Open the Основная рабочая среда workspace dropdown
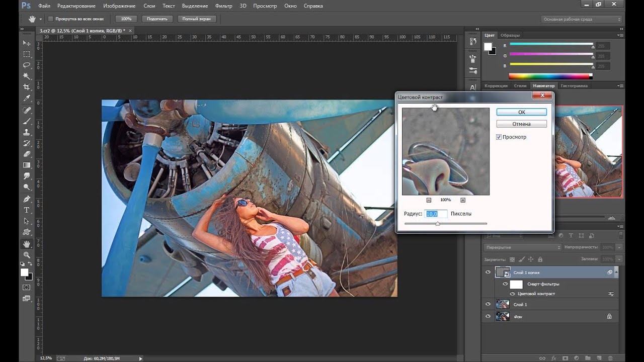The height and width of the screenshot is (362, 644). [x=582, y=19]
